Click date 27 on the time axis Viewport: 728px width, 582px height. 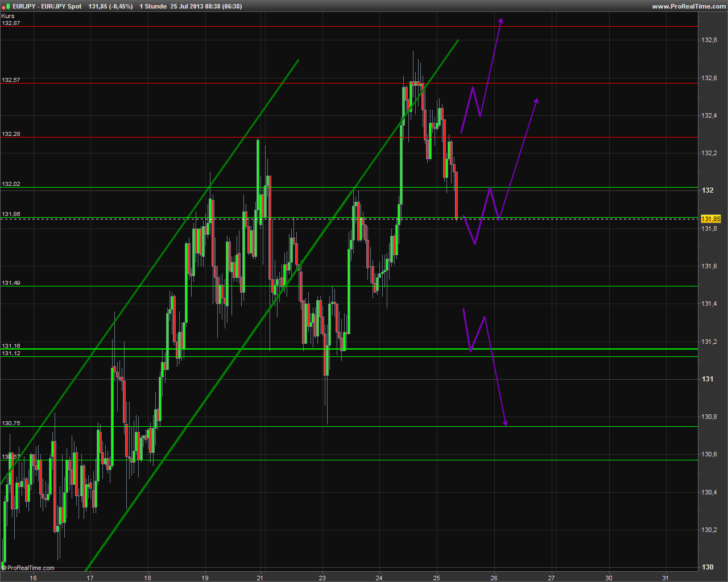551,578
